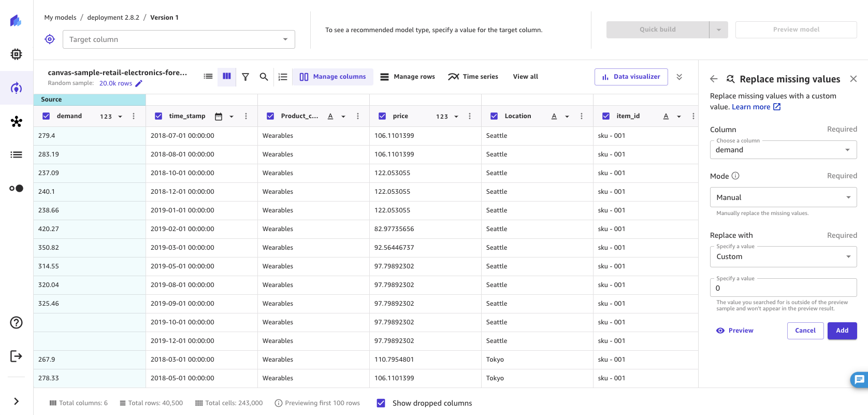Edit random sample size pencil icon
The width and height of the screenshot is (868, 415).
point(139,83)
